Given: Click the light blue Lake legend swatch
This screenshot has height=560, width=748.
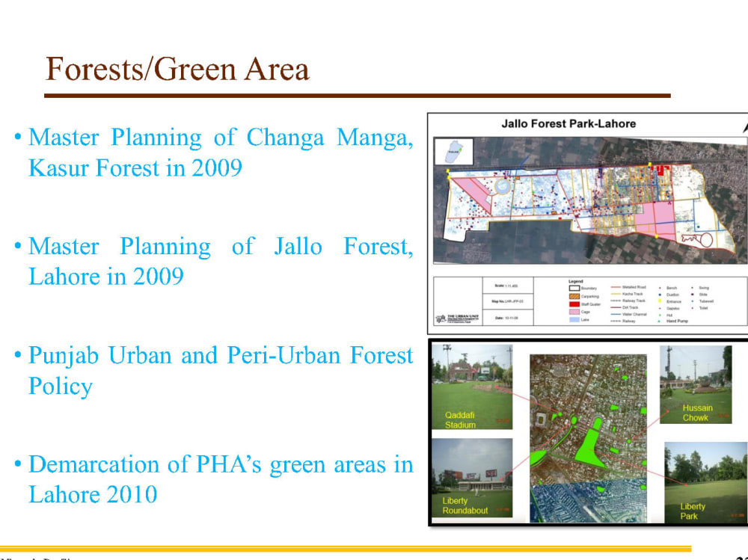Looking at the screenshot, I should [x=574, y=319].
